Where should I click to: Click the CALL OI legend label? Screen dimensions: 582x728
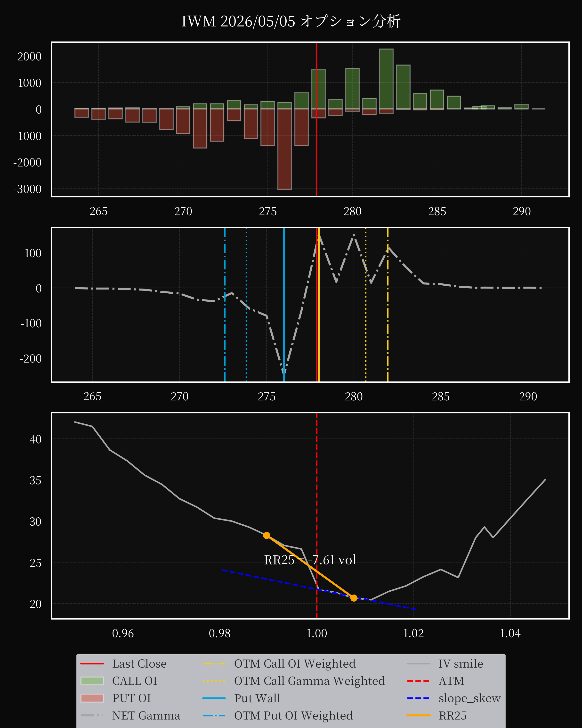[x=135, y=681]
